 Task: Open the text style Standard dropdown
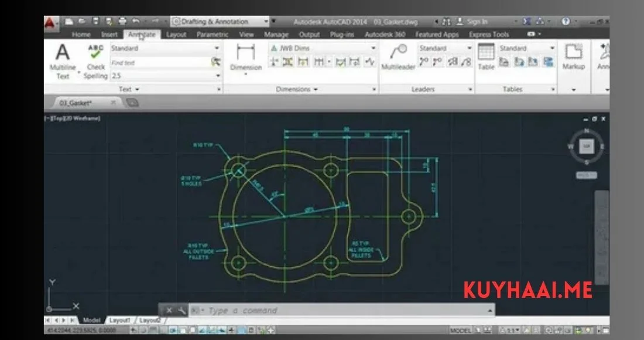(x=217, y=48)
